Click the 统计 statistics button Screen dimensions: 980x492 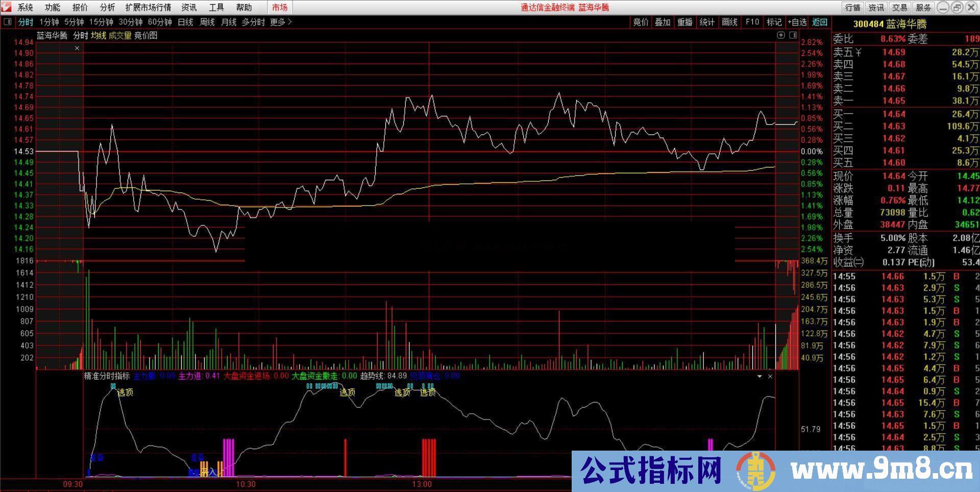(707, 22)
